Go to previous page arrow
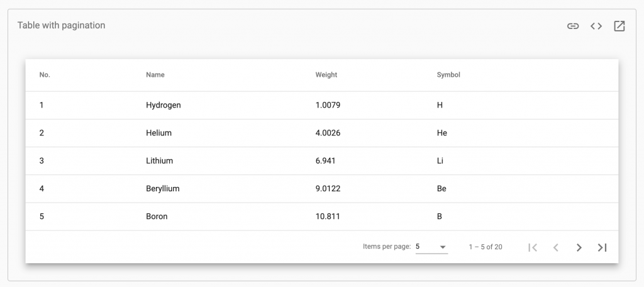644x287 pixels. click(x=556, y=247)
